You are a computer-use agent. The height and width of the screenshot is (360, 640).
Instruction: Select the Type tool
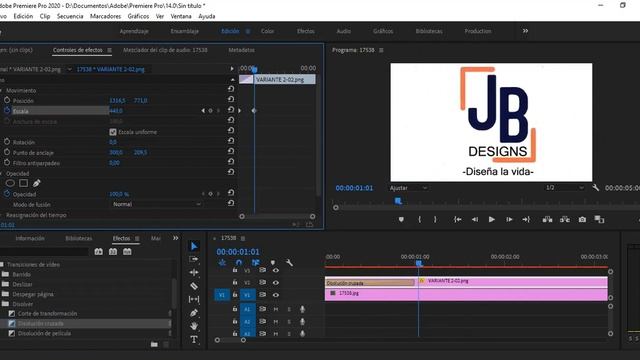194,340
